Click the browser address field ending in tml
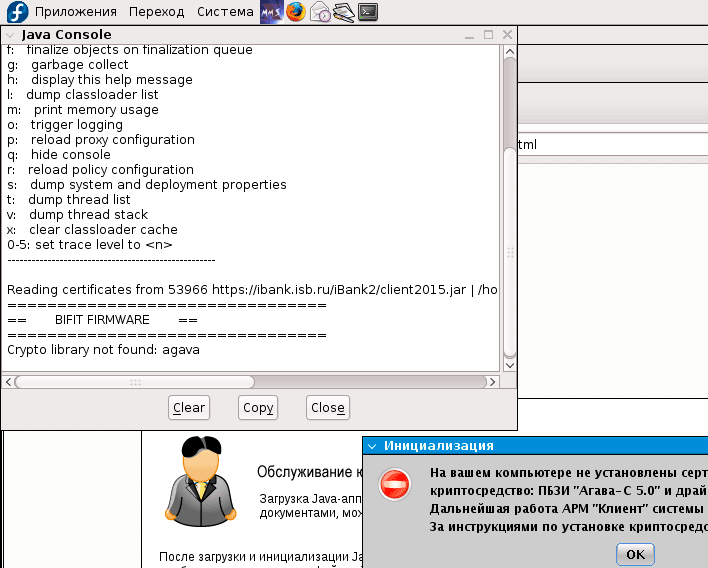 click(x=613, y=145)
